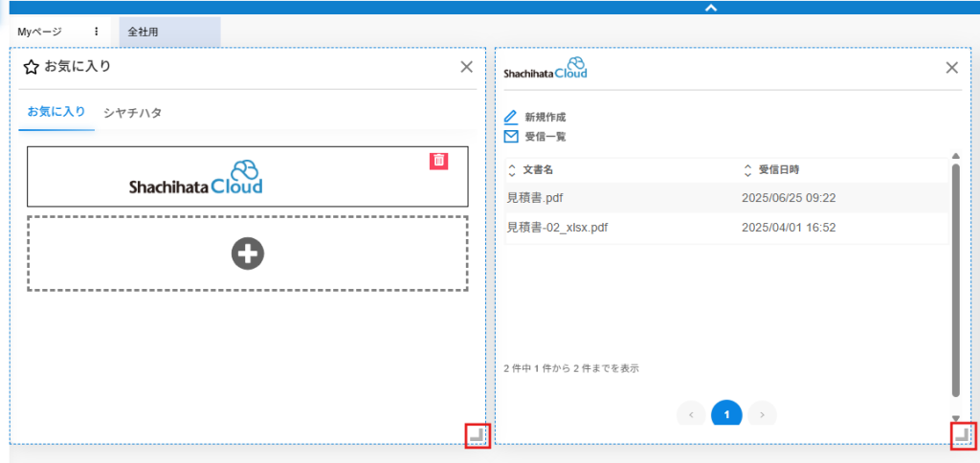The image size is (980, 463).
Task: Click the 文書名 column header text
Action: 538,170
